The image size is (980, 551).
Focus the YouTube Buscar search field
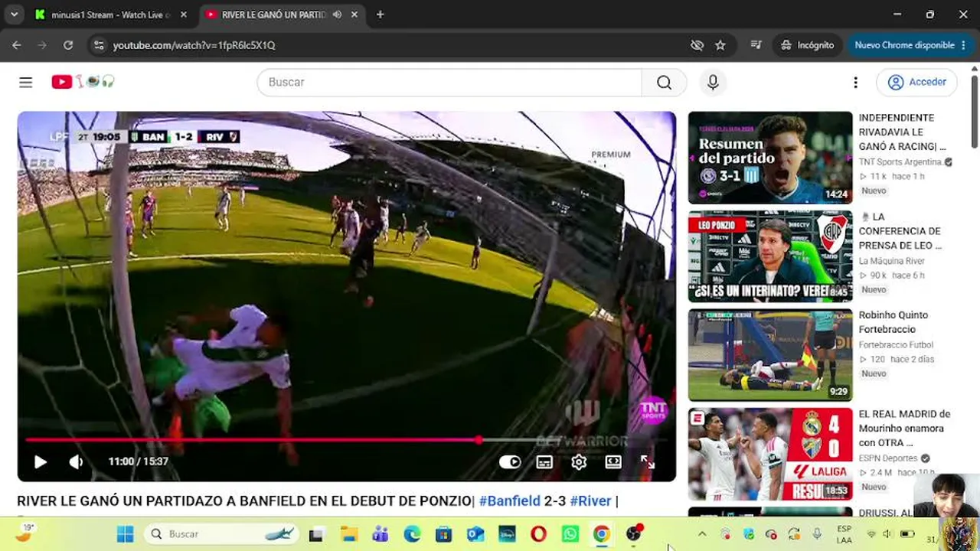(x=449, y=82)
